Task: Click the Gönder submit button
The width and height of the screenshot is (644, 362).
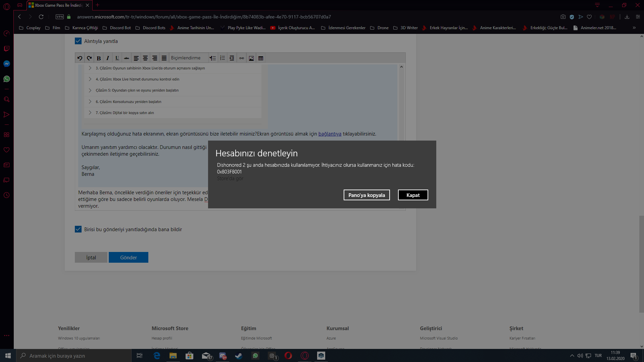Action: (x=129, y=257)
